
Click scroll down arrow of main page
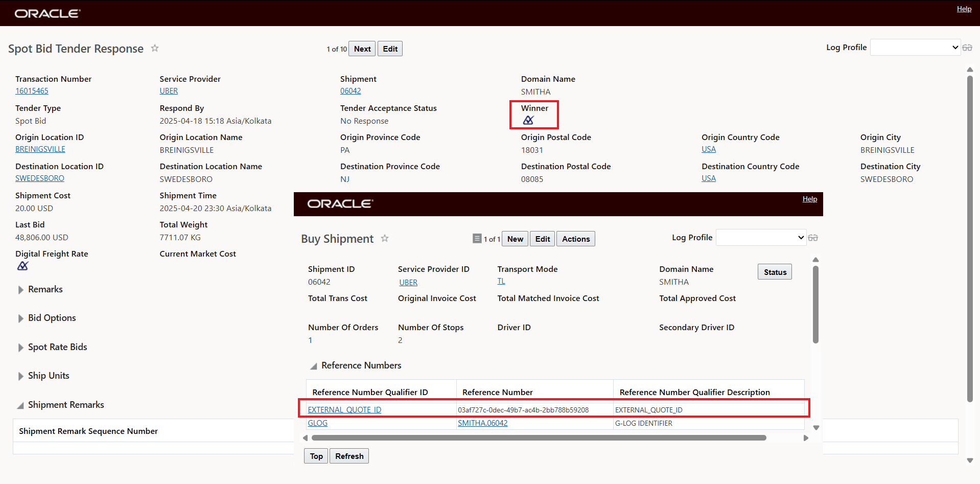[x=970, y=460]
